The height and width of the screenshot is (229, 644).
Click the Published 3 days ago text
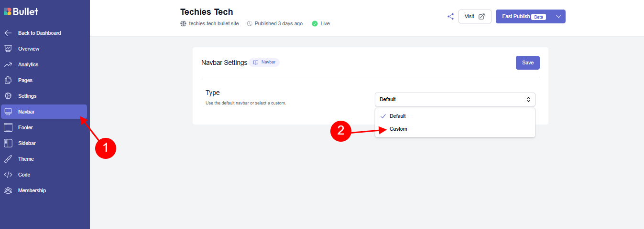(279, 23)
